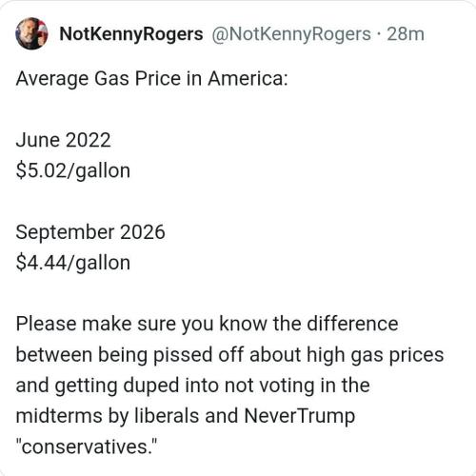Click the word 'liberals' in the post
The width and height of the screenshot is (476, 476).
(x=167, y=415)
